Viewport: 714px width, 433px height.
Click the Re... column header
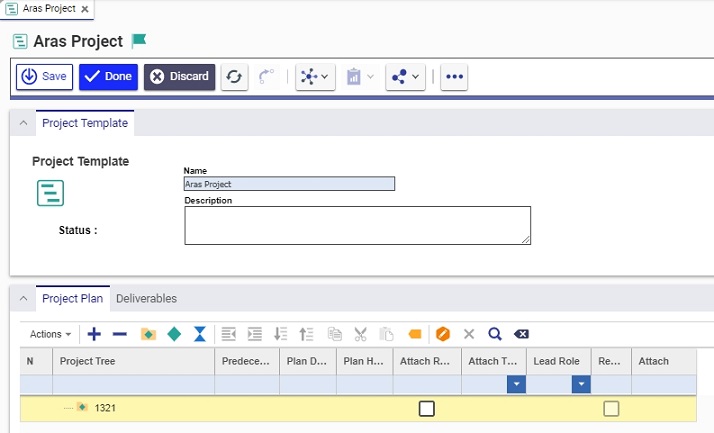pos(612,362)
